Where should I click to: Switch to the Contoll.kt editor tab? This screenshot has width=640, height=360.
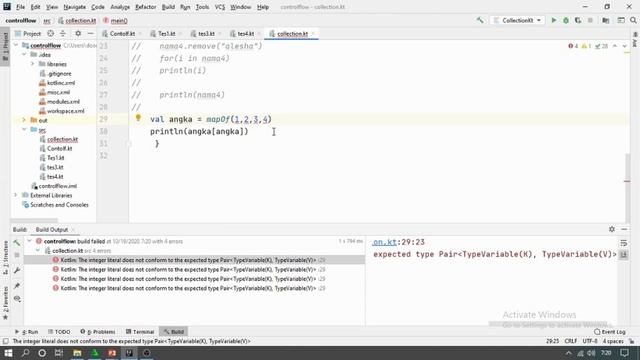pos(122,33)
